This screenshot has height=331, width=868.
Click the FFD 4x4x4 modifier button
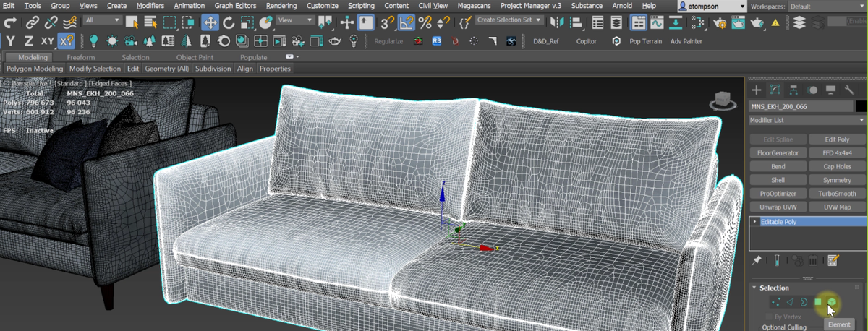(837, 153)
